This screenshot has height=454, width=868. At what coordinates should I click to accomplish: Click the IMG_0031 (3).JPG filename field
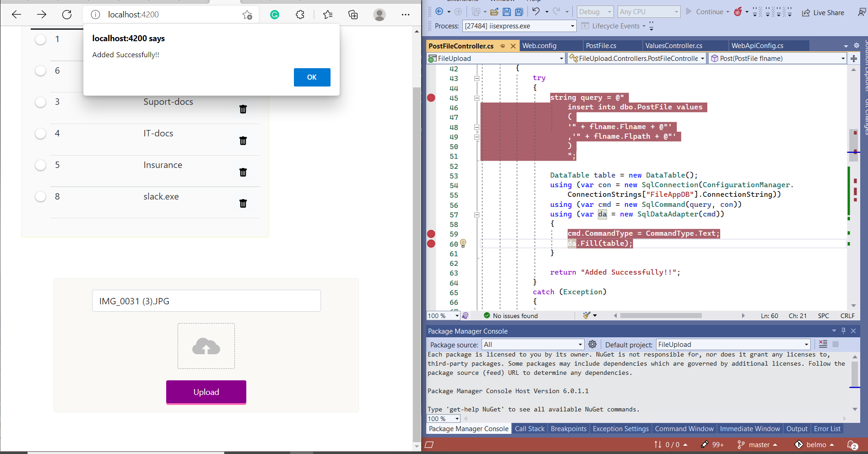pyautogui.click(x=206, y=301)
